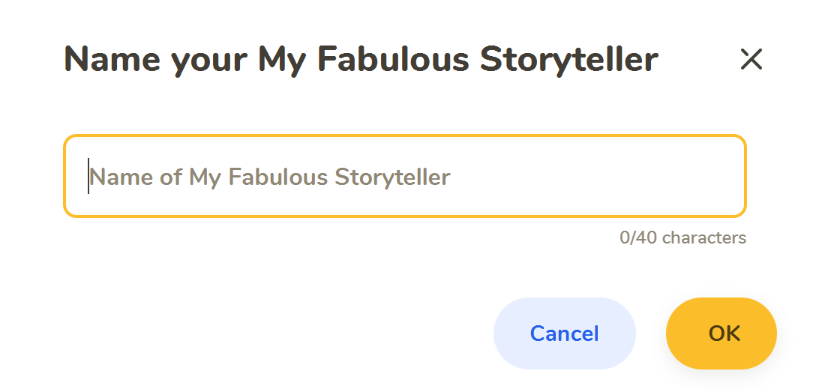This screenshot has height=391, width=826.
Task: Activate the empty storyteller name text field
Action: 405,176
